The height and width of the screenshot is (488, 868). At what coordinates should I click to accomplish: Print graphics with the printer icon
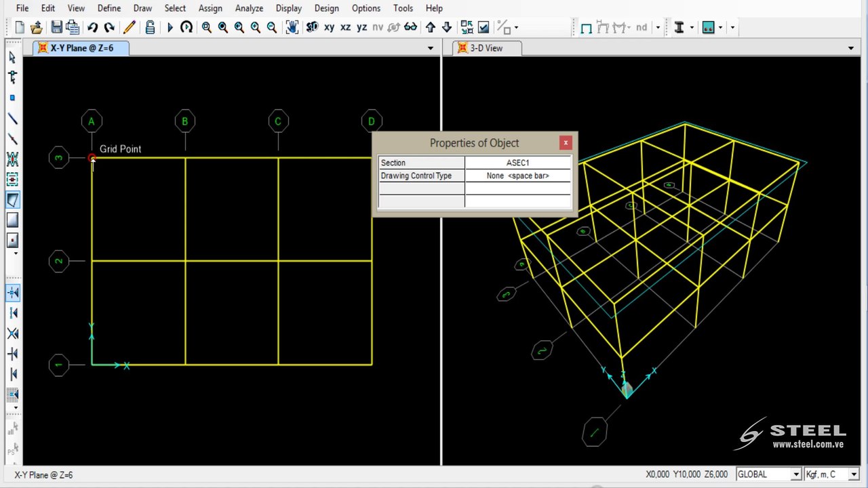(73, 28)
